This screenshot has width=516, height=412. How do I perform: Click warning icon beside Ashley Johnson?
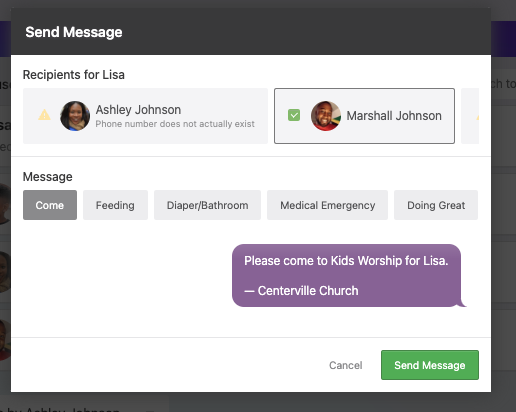pos(44,115)
